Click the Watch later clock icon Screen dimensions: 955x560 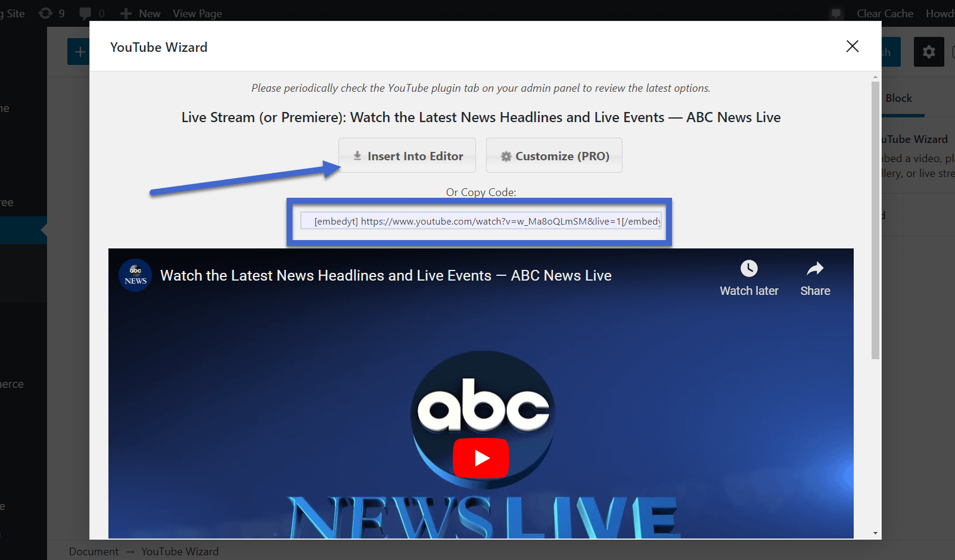point(749,269)
